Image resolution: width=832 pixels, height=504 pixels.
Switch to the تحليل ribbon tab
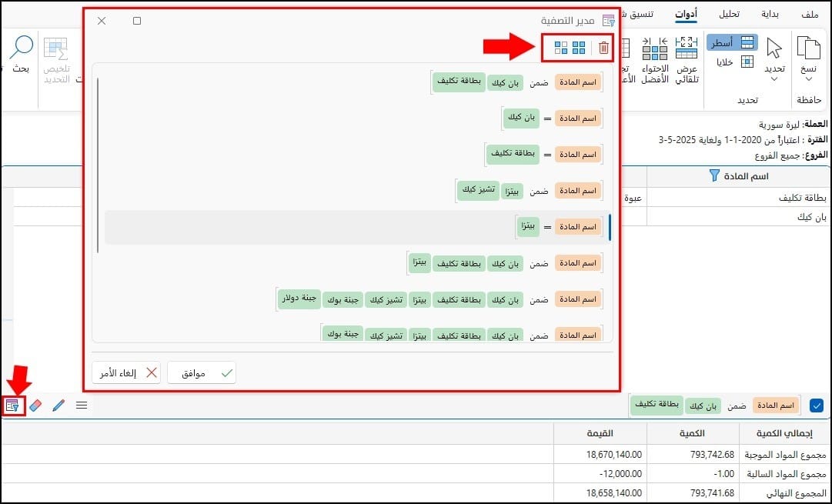coord(729,15)
